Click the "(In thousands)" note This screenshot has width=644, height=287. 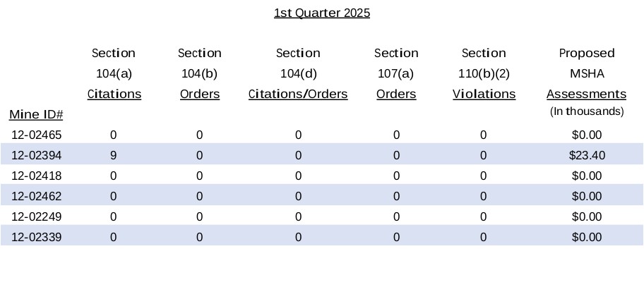coord(587,111)
